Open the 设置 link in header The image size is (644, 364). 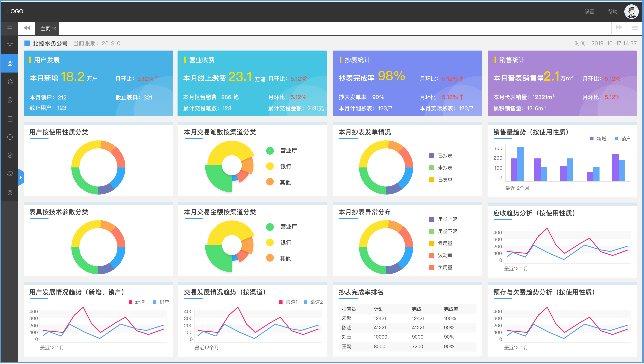589,12
